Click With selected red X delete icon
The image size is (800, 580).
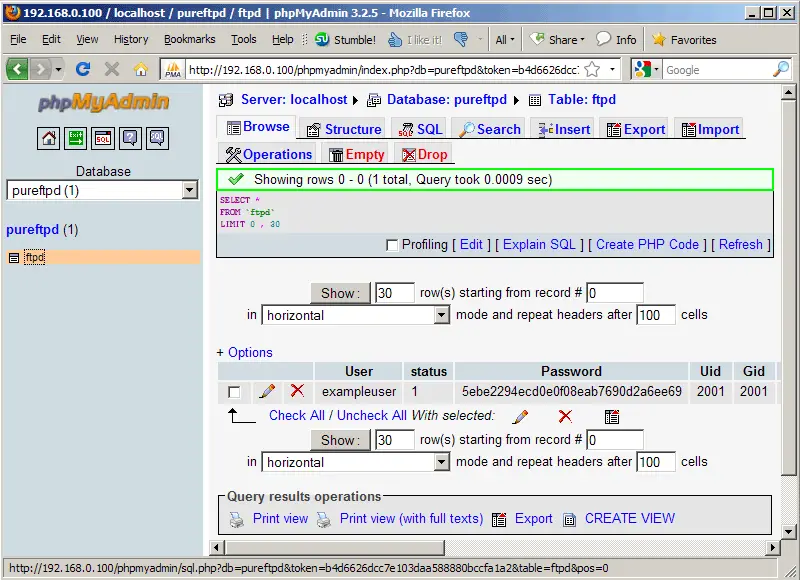[x=565, y=416]
